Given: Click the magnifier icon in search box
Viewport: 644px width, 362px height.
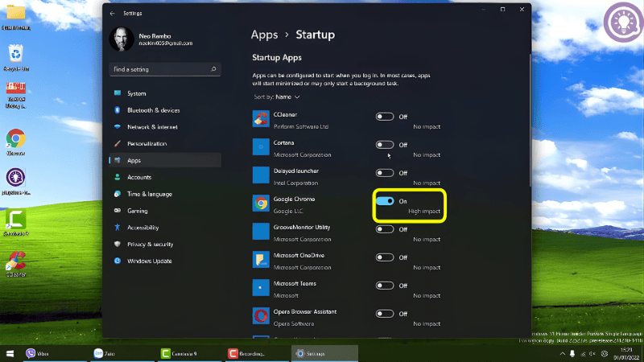Looking at the screenshot, I should tap(213, 69).
